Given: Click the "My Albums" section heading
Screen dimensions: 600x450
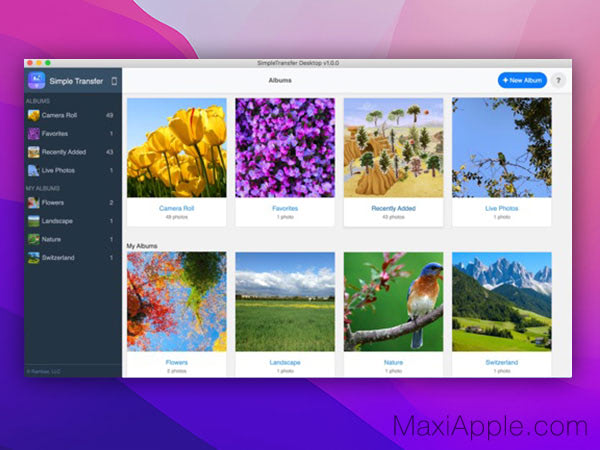Looking at the screenshot, I should click(x=142, y=246).
